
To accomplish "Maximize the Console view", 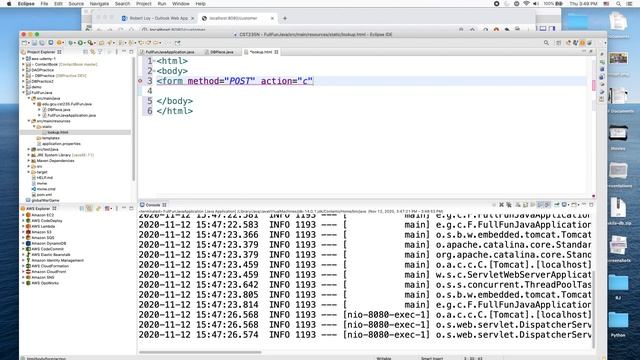I will [591, 204].
